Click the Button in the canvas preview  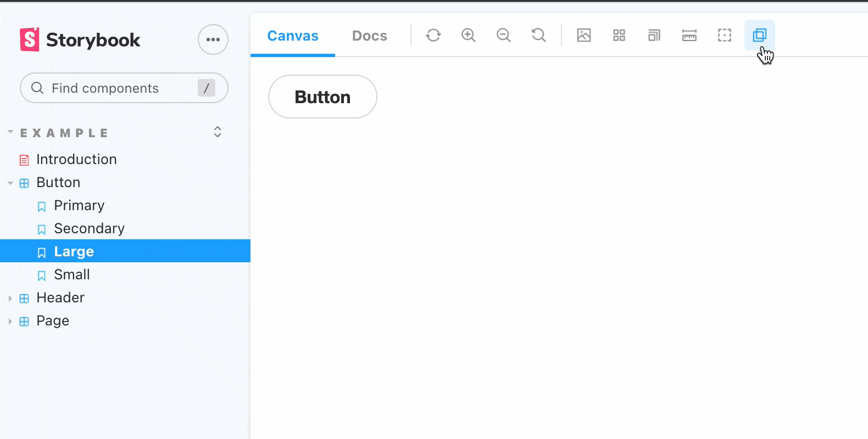coord(322,97)
